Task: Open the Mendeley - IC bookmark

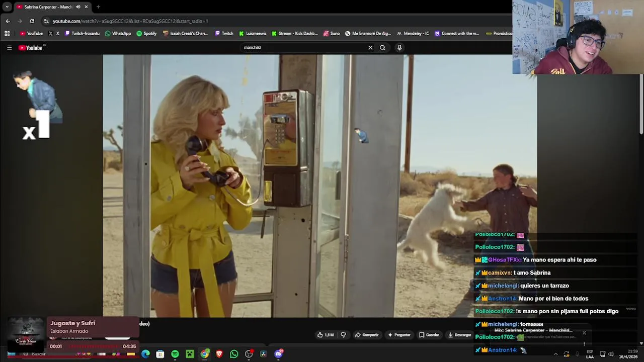Action: pyautogui.click(x=413, y=34)
